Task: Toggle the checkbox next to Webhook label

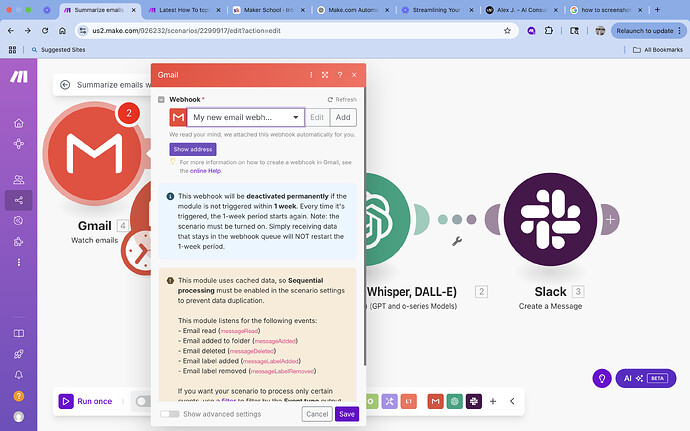Action: click(161, 99)
